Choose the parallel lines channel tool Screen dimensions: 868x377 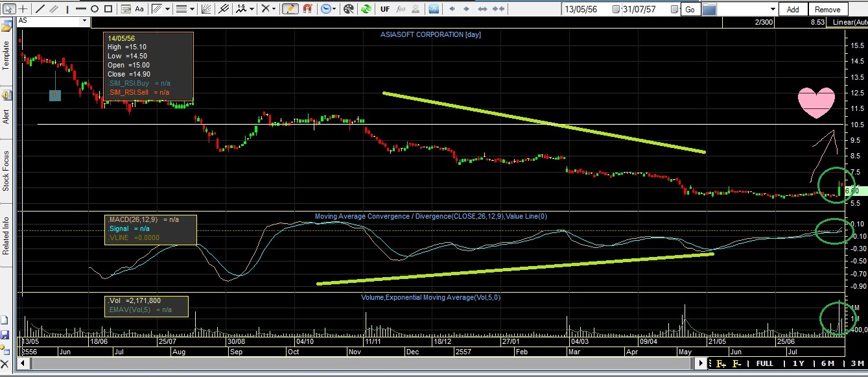click(x=54, y=9)
